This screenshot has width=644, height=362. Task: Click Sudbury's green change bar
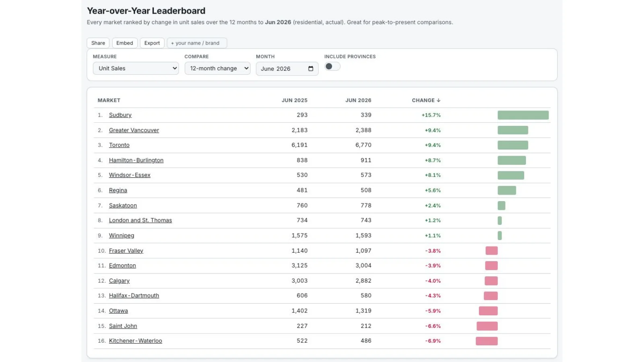click(x=523, y=115)
